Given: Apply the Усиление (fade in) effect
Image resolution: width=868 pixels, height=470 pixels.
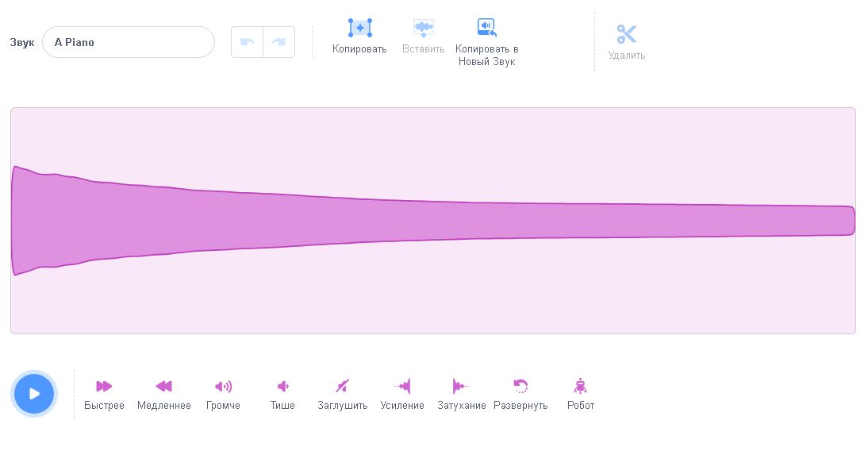Looking at the screenshot, I should [x=402, y=387].
